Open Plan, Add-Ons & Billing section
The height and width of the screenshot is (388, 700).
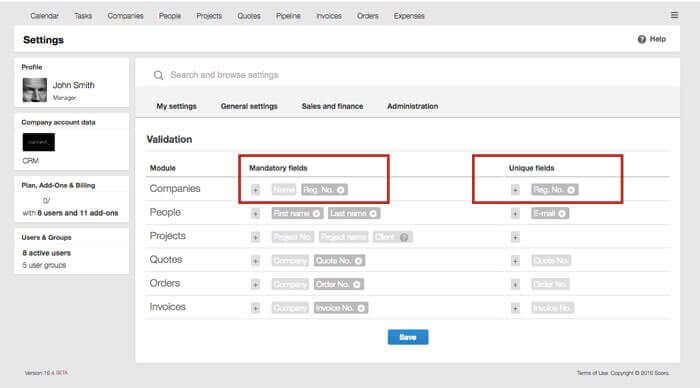pyautogui.click(x=58, y=185)
